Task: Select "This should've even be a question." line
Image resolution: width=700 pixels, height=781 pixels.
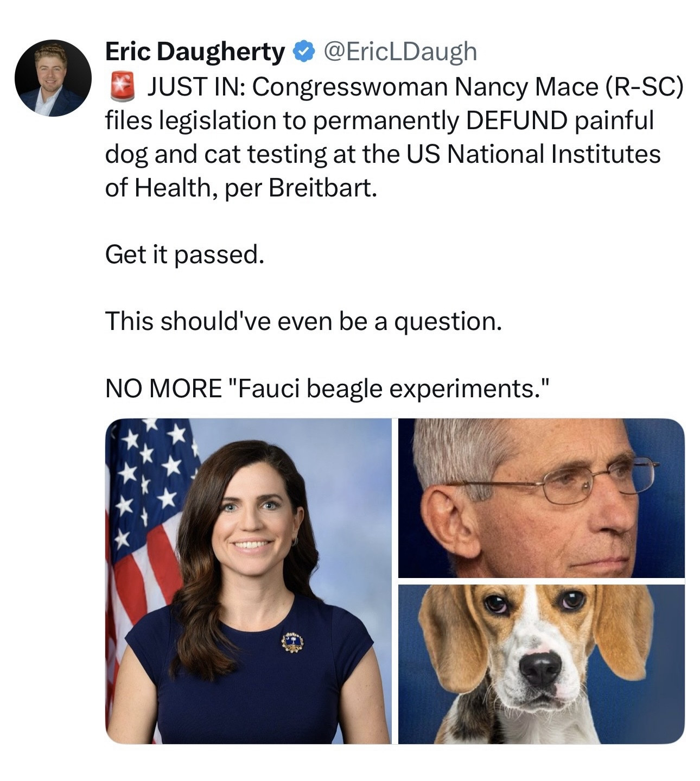Action: [303, 321]
